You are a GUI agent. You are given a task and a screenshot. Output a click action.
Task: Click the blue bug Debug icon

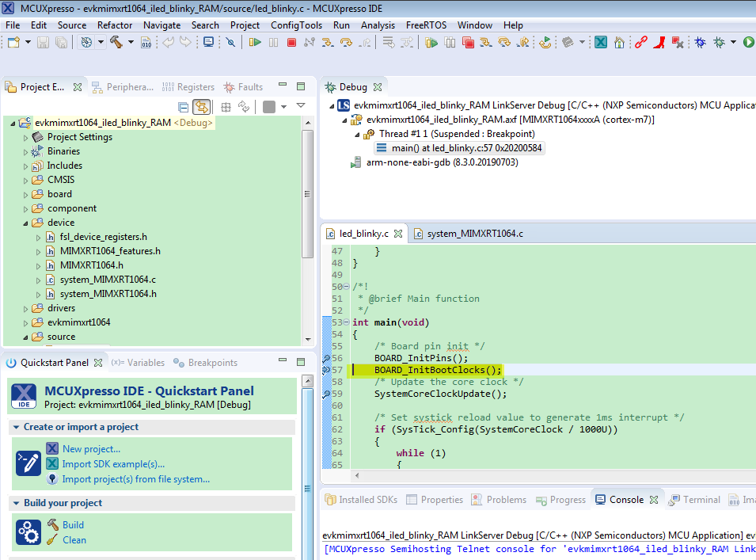point(699,42)
